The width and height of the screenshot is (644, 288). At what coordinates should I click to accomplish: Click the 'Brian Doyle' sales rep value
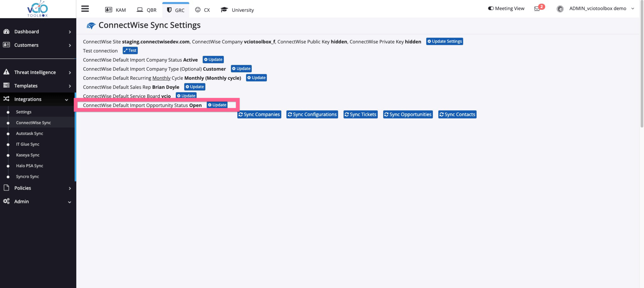pyautogui.click(x=166, y=87)
